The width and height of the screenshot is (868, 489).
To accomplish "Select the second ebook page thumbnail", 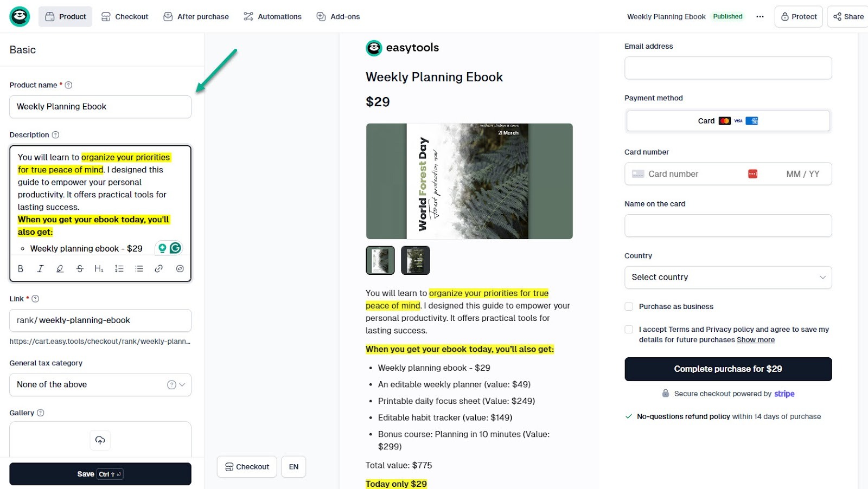I will 415,260.
